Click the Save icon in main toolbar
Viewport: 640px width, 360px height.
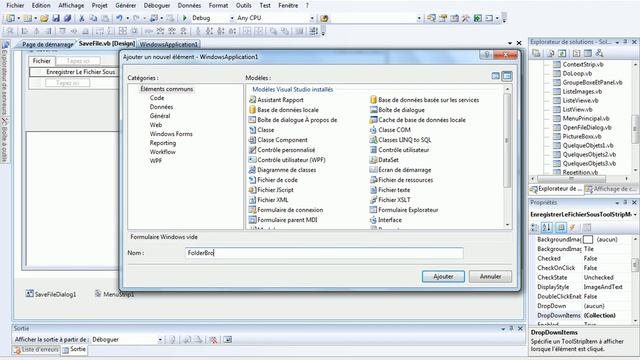56,18
